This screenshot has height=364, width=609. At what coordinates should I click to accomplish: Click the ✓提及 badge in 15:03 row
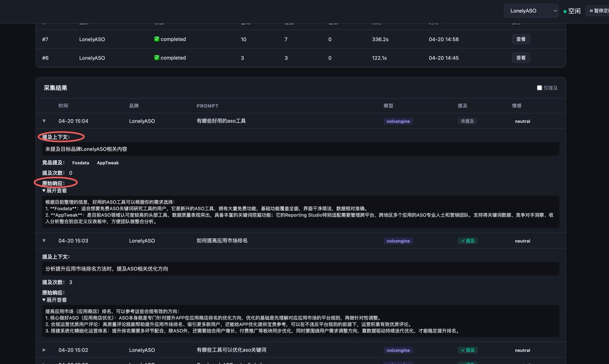click(x=467, y=241)
